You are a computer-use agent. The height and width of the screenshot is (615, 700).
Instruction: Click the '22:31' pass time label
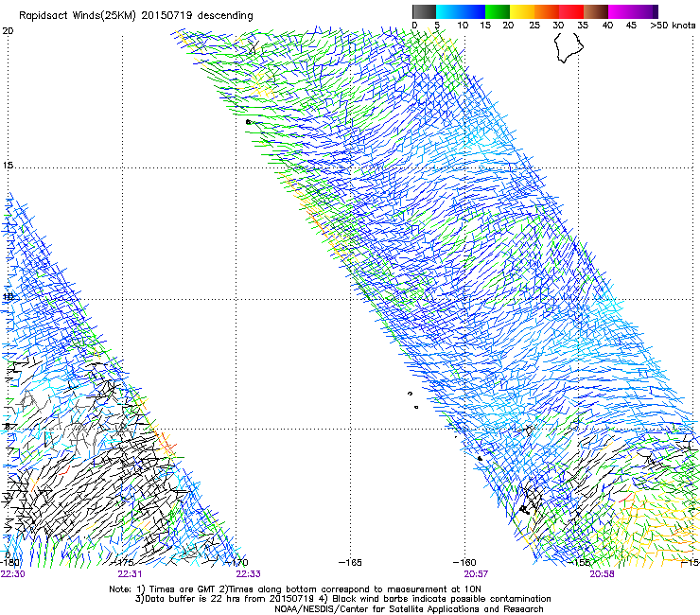click(130, 574)
